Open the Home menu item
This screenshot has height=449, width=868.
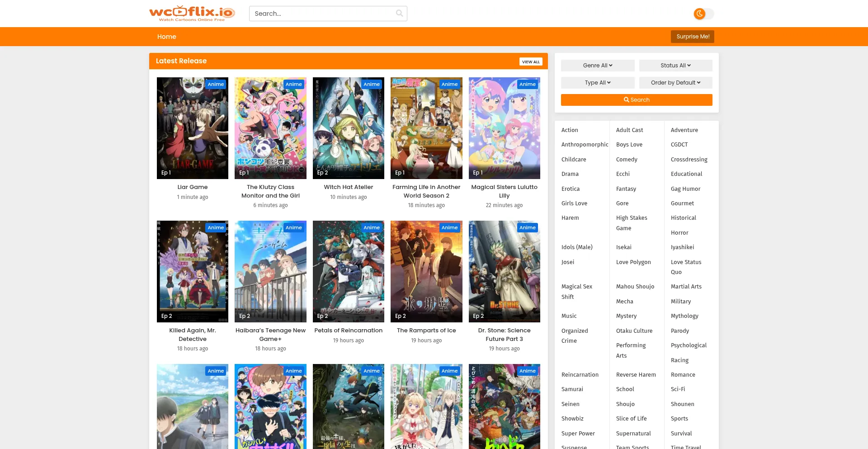click(x=166, y=37)
